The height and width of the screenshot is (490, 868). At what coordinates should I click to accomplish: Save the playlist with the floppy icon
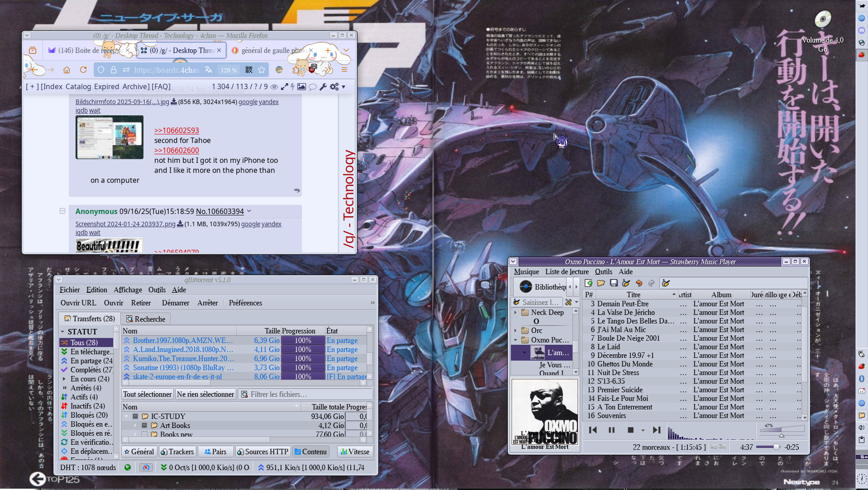[x=614, y=283]
